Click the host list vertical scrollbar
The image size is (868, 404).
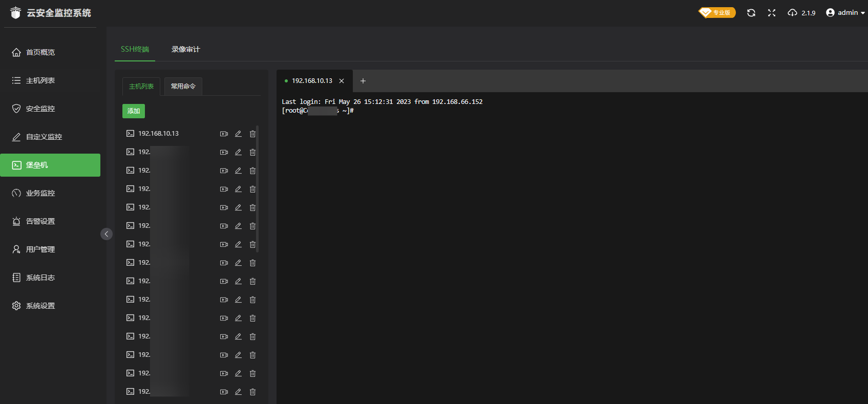(x=257, y=189)
